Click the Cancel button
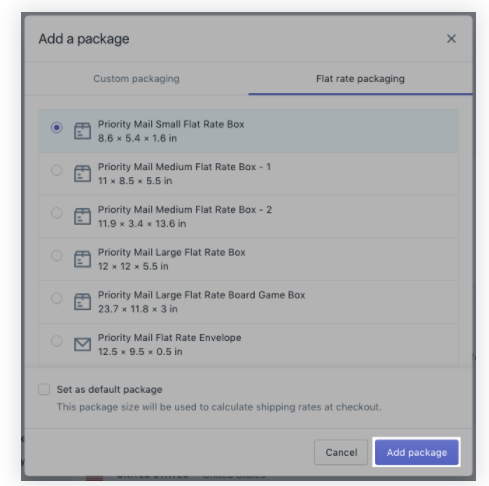 [x=341, y=452]
